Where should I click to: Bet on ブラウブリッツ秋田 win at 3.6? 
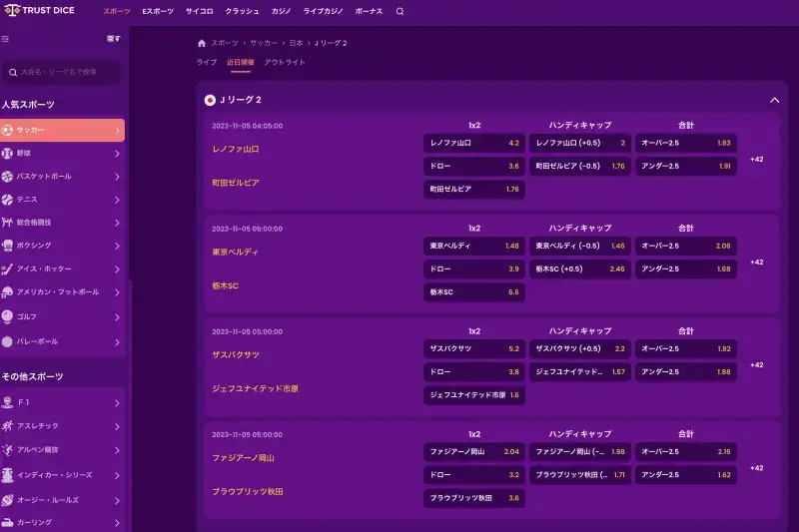tap(473, 498)
